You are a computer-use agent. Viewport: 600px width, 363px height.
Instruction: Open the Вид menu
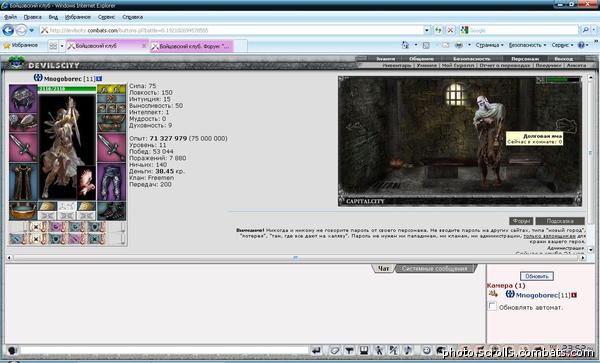point(53,17)
